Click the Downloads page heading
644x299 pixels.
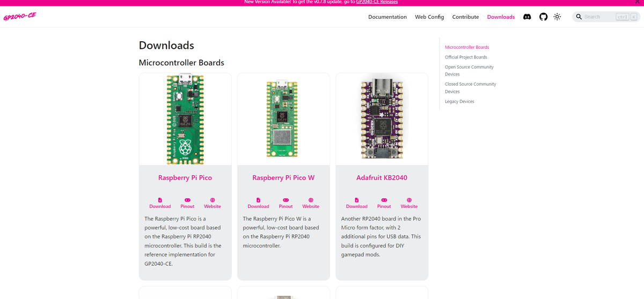click(x=166, y=45)
